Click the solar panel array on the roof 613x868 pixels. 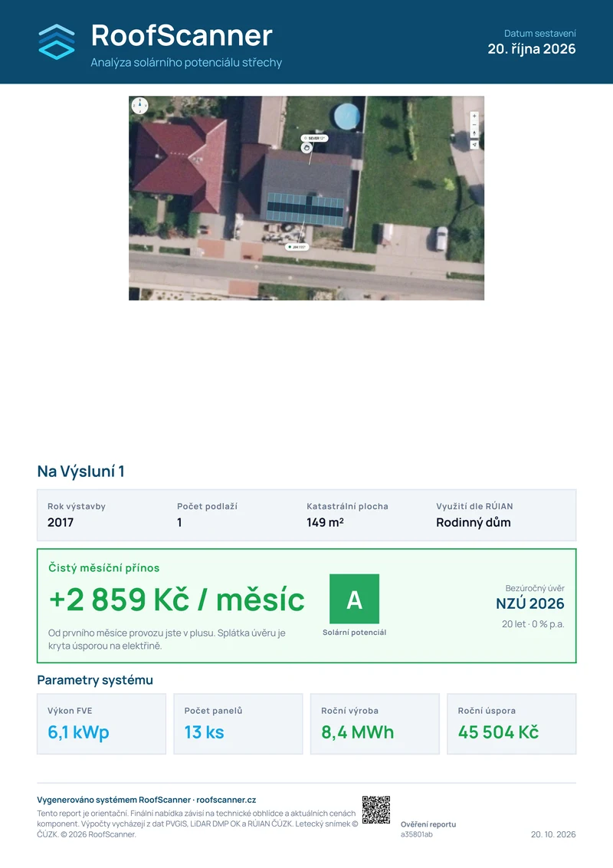tap(305, 209)
